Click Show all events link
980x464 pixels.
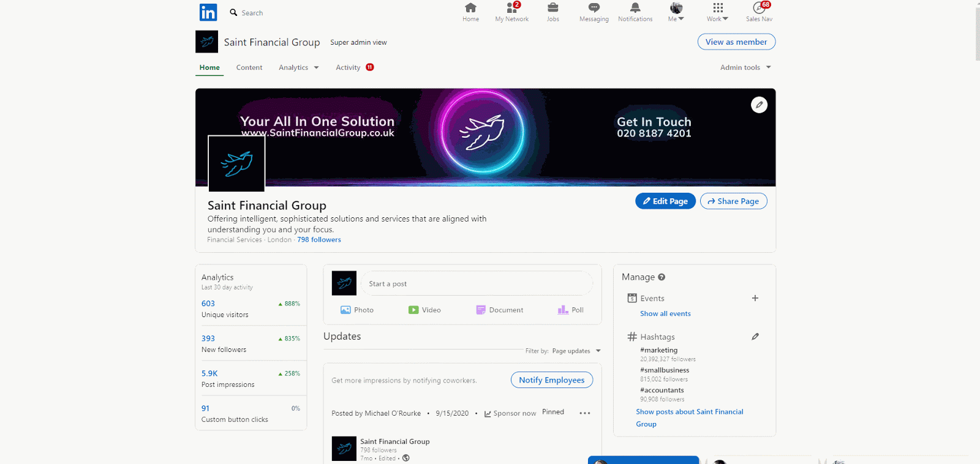[665, 313]
